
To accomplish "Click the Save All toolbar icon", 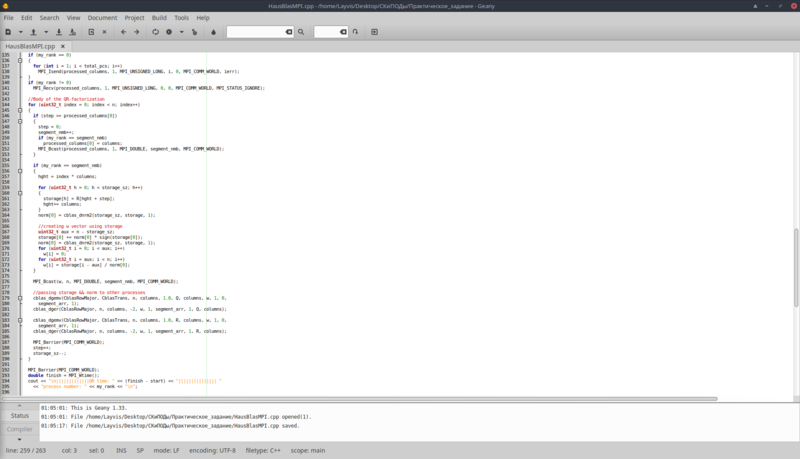I will coord(72,32).
